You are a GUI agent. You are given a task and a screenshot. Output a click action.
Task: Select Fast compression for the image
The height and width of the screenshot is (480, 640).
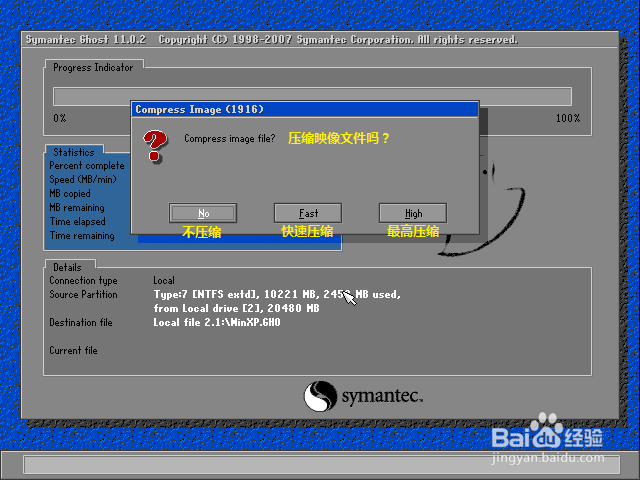308,213
